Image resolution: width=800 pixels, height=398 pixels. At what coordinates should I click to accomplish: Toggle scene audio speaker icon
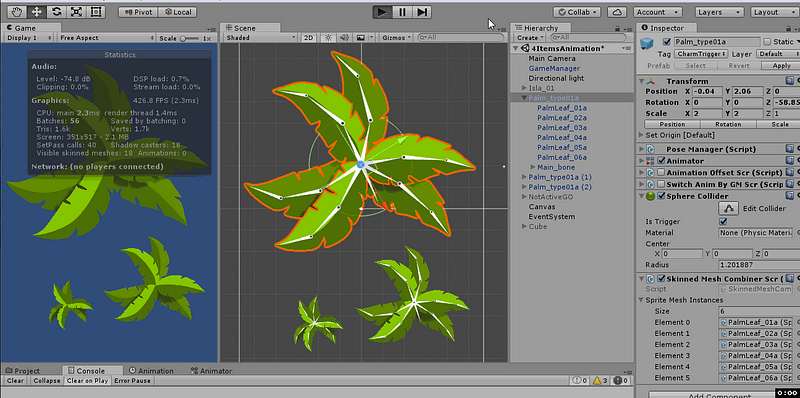[x=344, y=38]
